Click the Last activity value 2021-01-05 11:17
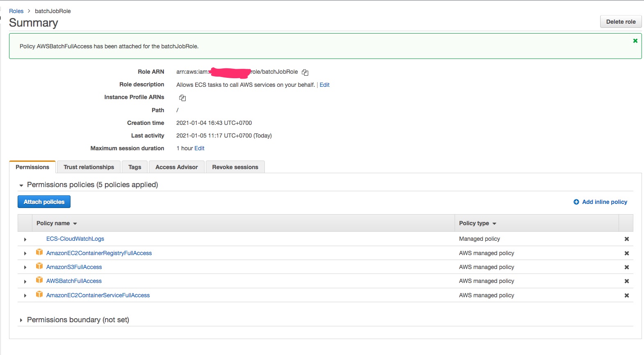The height and width of the screenshot is (355, 644). point(224,136)
